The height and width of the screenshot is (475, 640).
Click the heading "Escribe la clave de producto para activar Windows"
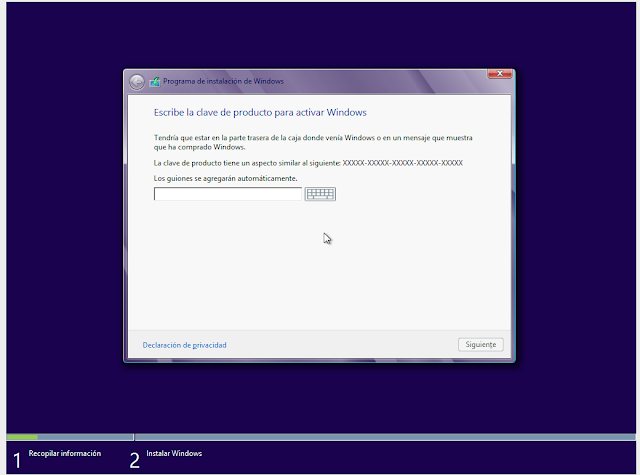[x=260, y=113]
